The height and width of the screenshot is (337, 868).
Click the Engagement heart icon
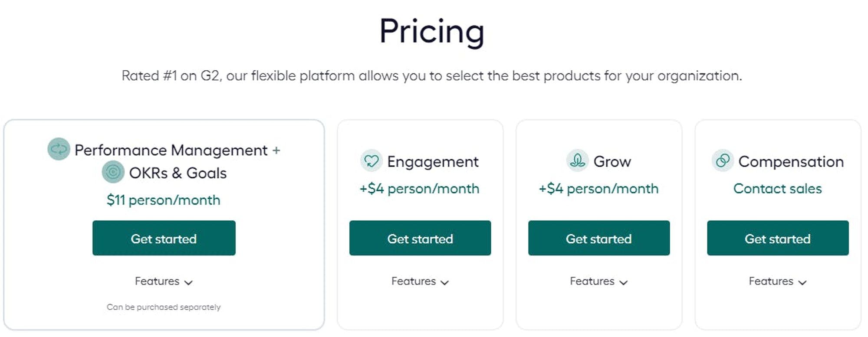coord(371,161)
